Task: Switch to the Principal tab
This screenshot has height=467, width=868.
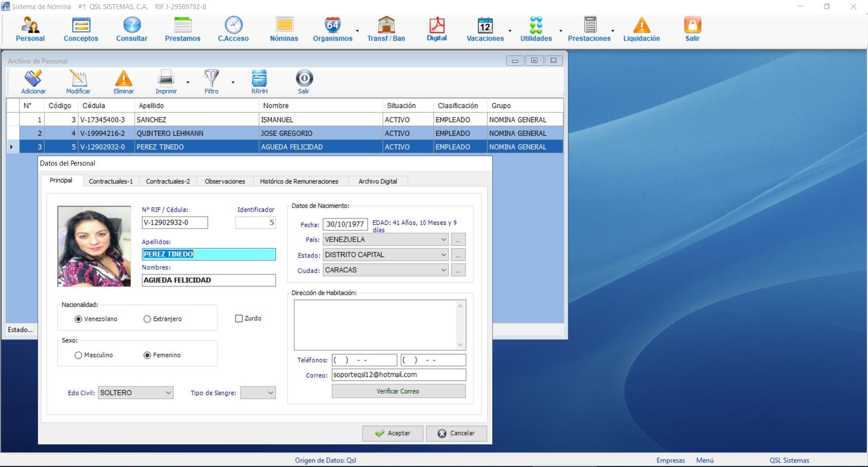Action: [61, 181]
